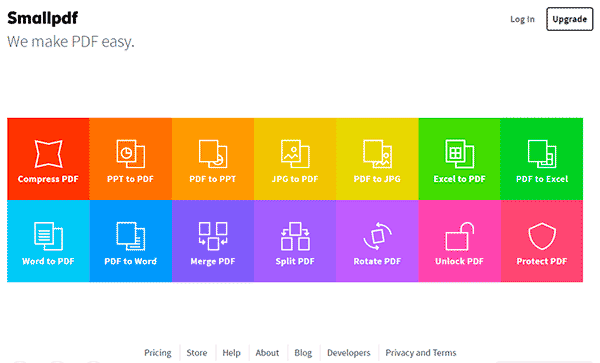600x363 pixels.
Task: Choose the PDF to PPT icon
Action: point(213,154)
